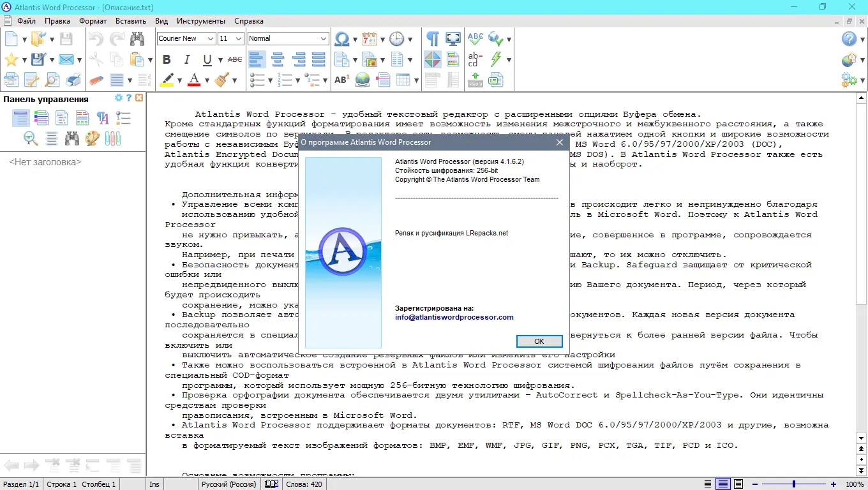This screenshot has height=490, width=868.
Task: Click the yellow highlight color marker
Action: click(x=167, y=80)
